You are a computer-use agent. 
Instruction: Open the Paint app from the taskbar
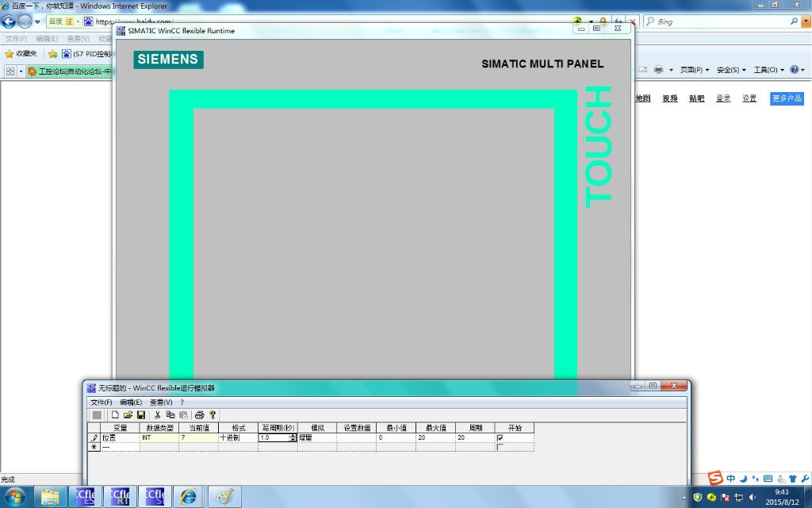coord(224,497)
